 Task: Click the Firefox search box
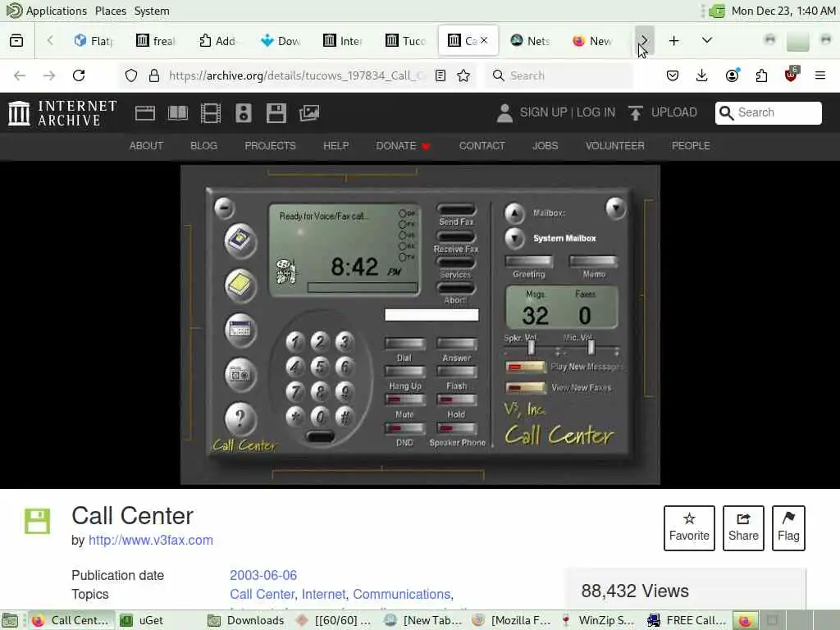(559, 75)
